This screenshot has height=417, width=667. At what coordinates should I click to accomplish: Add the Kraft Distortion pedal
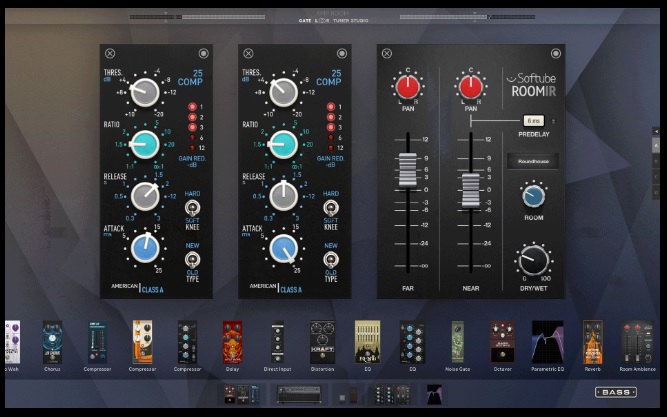(322, 343)
